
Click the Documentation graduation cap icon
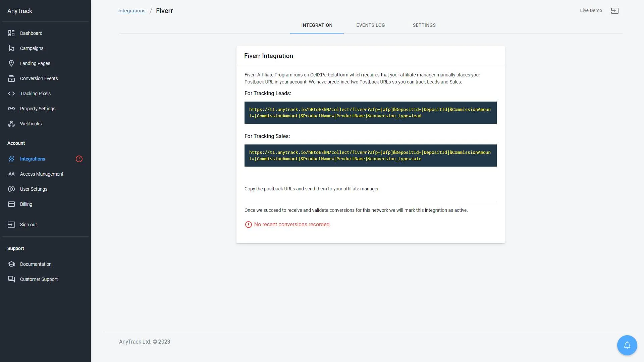point(11,264)
